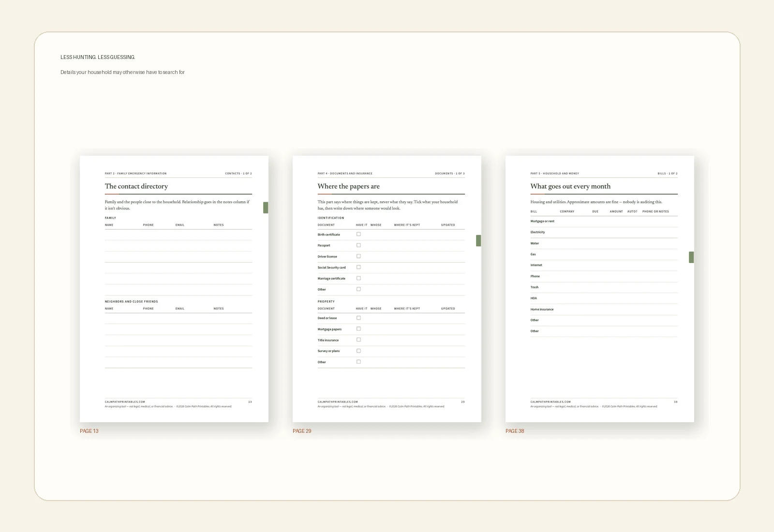Tick the Driver license checkbox

[x=358, y=256]
